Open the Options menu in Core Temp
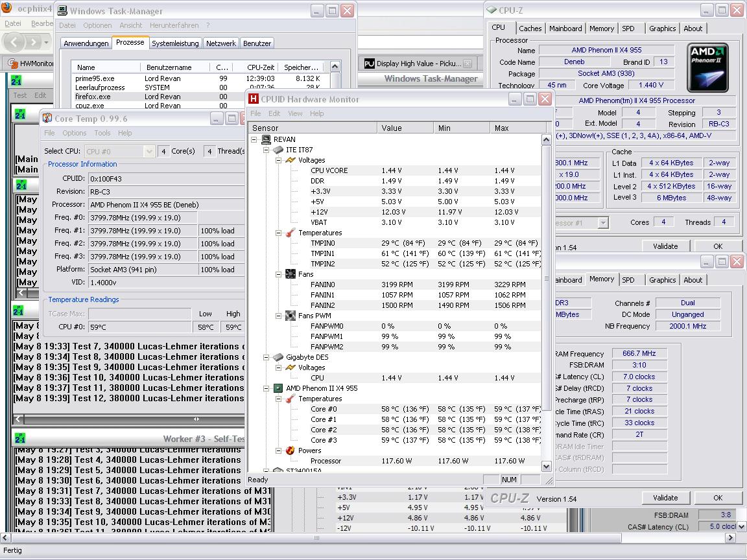Image resolution: width=747 pixels, height=560 pixels. (75, 133)
